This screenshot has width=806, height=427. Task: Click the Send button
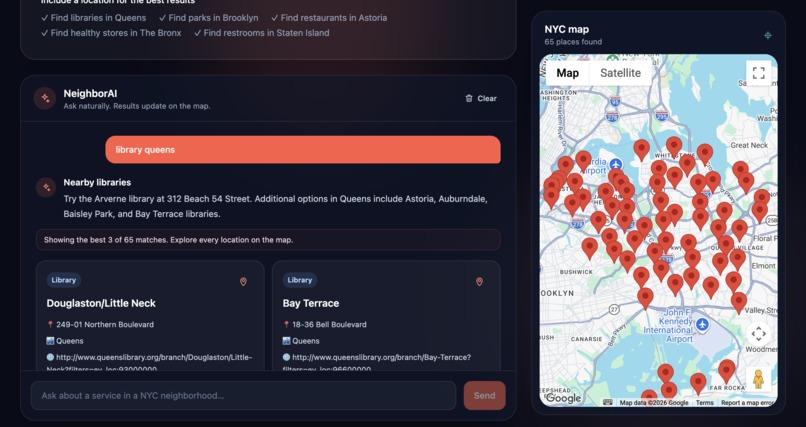[484, 396]
